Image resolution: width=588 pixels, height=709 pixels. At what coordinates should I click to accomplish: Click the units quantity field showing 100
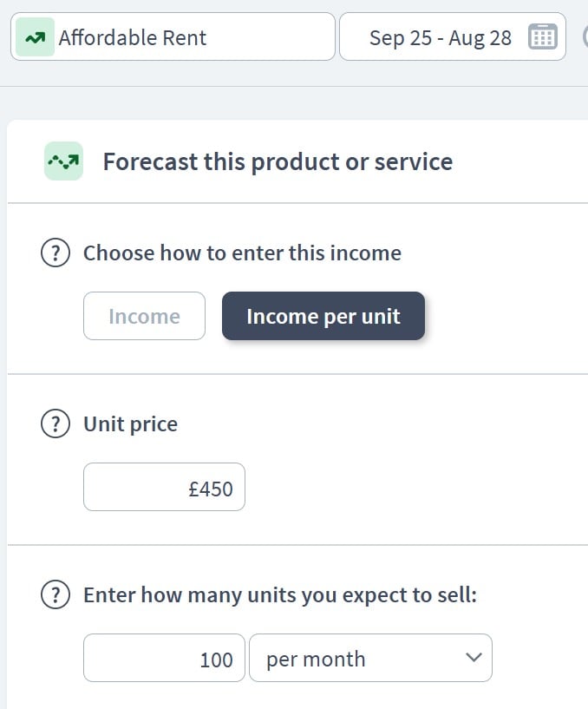(164, 659)
